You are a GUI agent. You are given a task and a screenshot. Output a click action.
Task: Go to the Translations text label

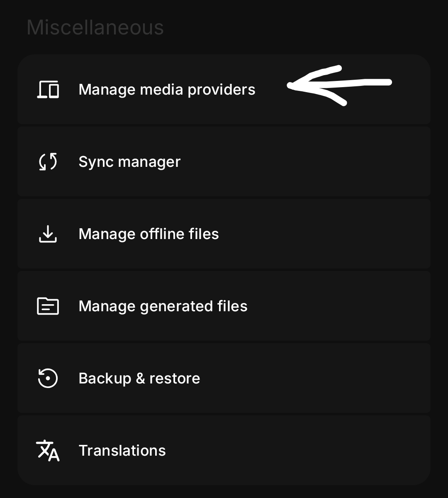[x=122, y=451]
